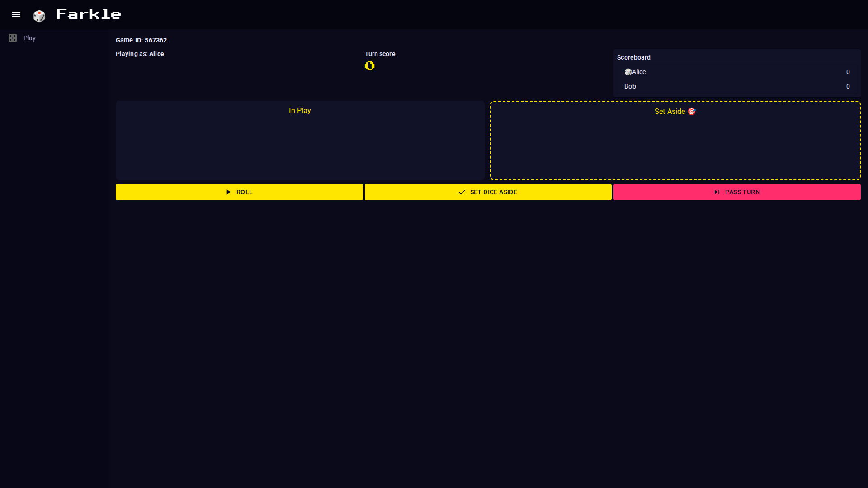
Task: Open the hamburger navigation menu
Action: tap(16, 14)
